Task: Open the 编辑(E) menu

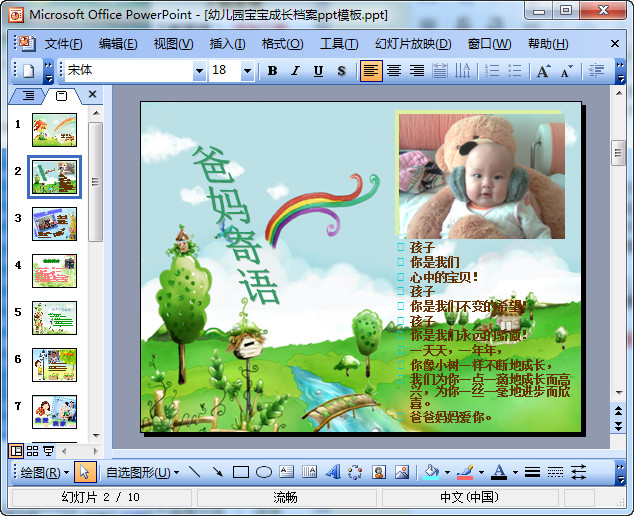Action: point(118,44)
